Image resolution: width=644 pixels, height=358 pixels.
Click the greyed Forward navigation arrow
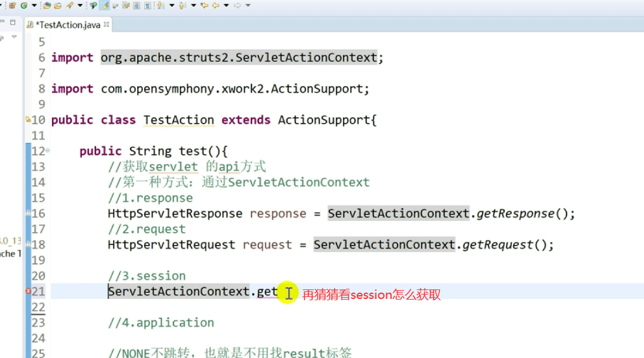(x=238, y=6)
